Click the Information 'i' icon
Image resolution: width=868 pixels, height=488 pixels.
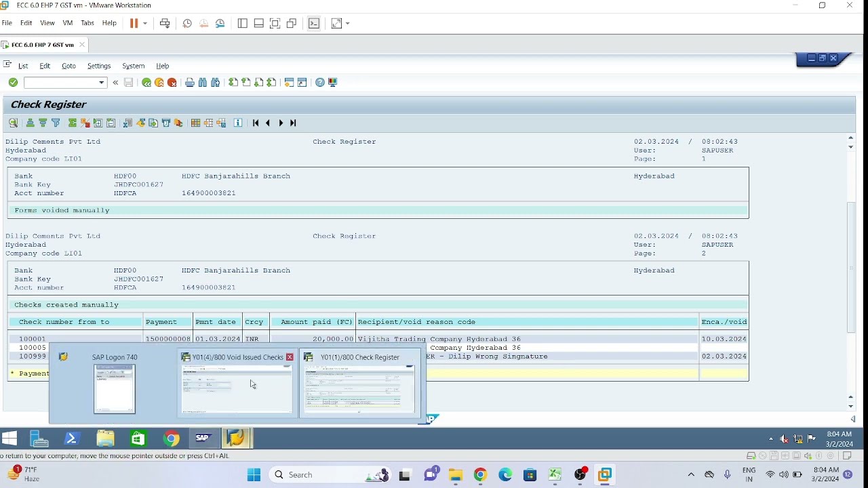point(238,123)
